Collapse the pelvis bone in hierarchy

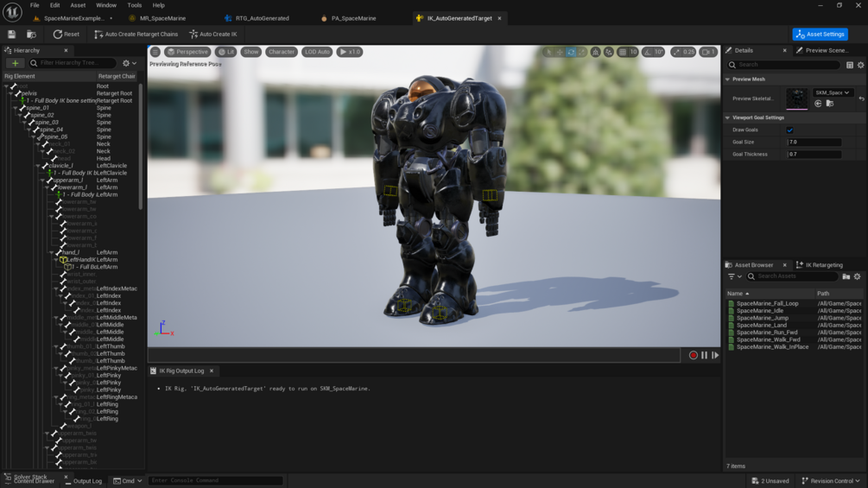(x=10, y=93)
